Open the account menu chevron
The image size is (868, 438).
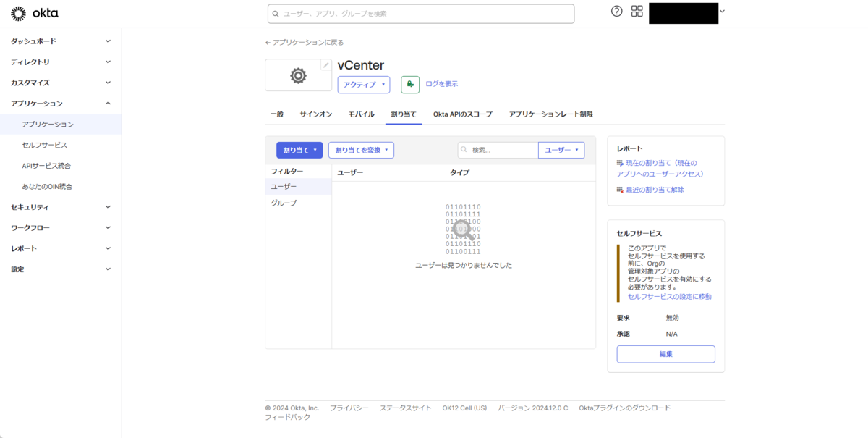[722, 11]
